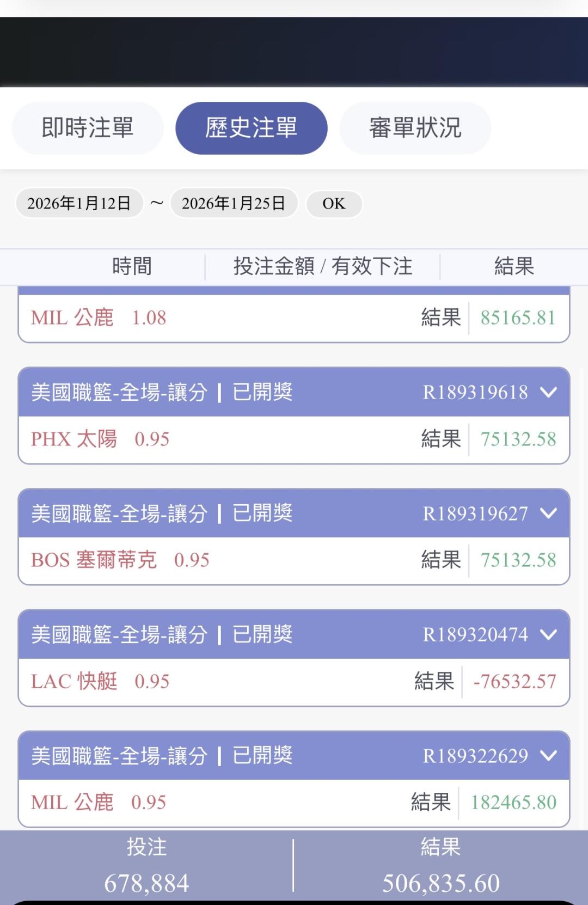This screenshot has width=588, height=905.
Task: Expand bet slip R189319627 chevron
Action: [x=549, y=513]
